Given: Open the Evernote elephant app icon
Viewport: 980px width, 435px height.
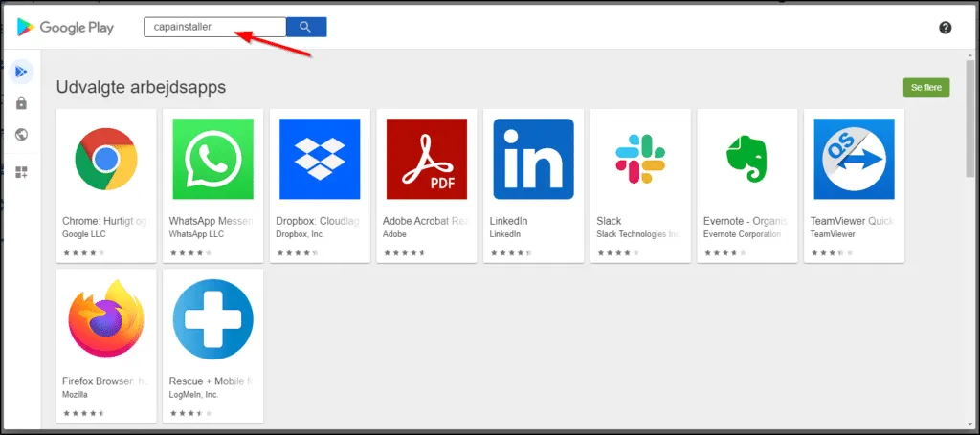Looking at the screenshot, I should click(747, 159).
